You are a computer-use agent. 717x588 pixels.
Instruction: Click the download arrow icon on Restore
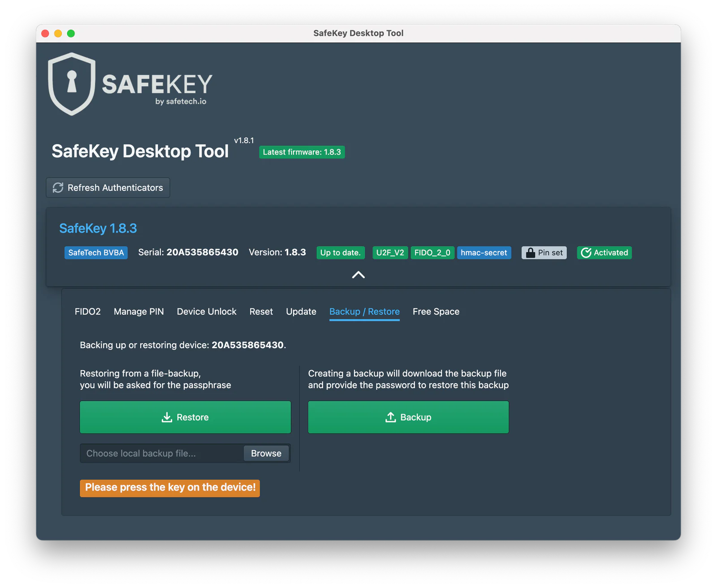[167, 417]
